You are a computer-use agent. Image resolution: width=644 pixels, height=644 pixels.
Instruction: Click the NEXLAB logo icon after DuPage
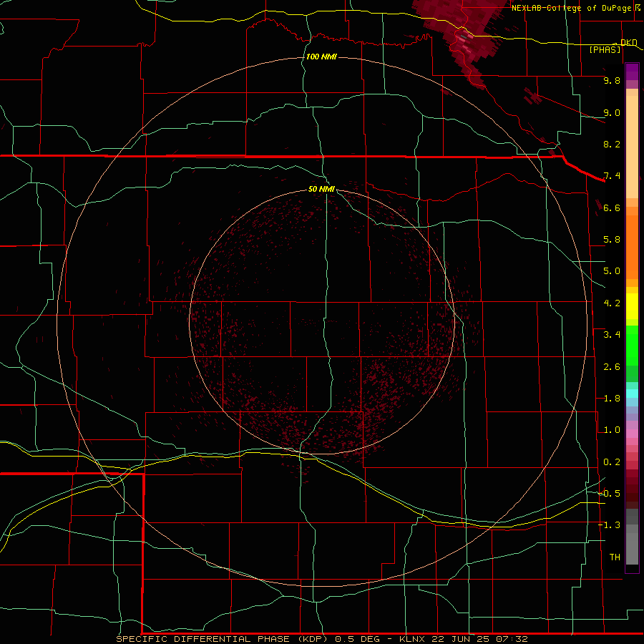[x=638, y=7]
